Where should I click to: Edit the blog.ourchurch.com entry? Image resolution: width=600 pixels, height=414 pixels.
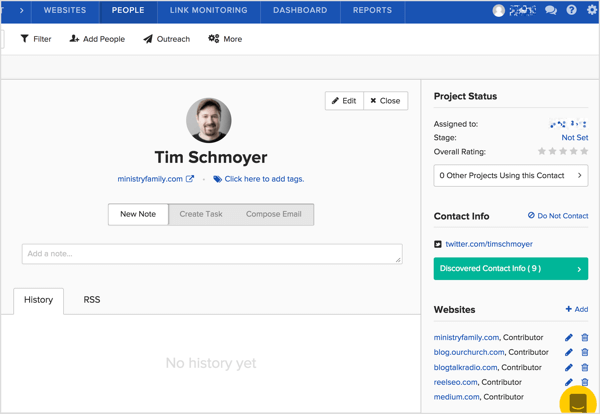click(x=569, y=352)
